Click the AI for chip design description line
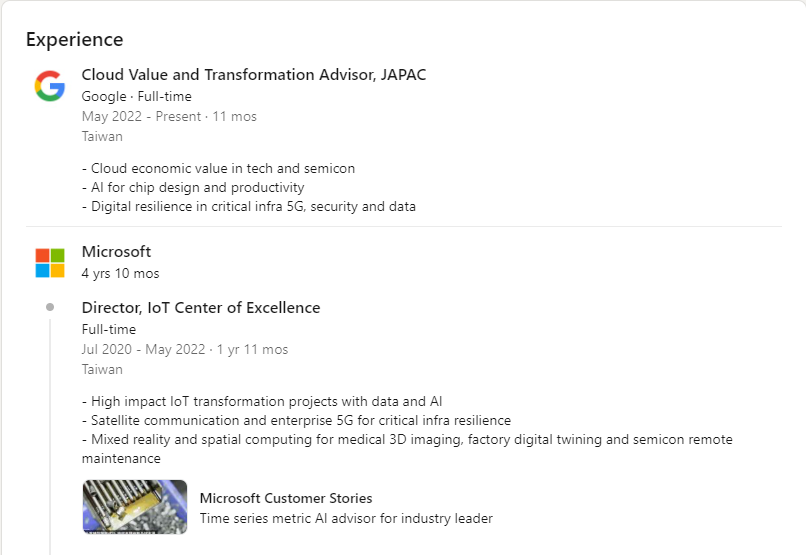Viewport: 806px width, 555px height. point(193,188)
